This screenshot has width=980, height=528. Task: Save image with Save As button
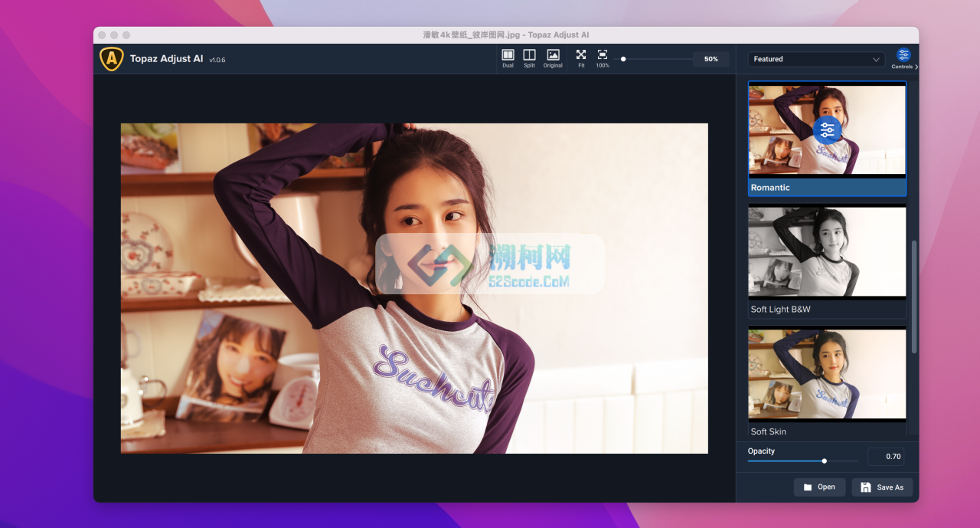(x=882, y=487)
